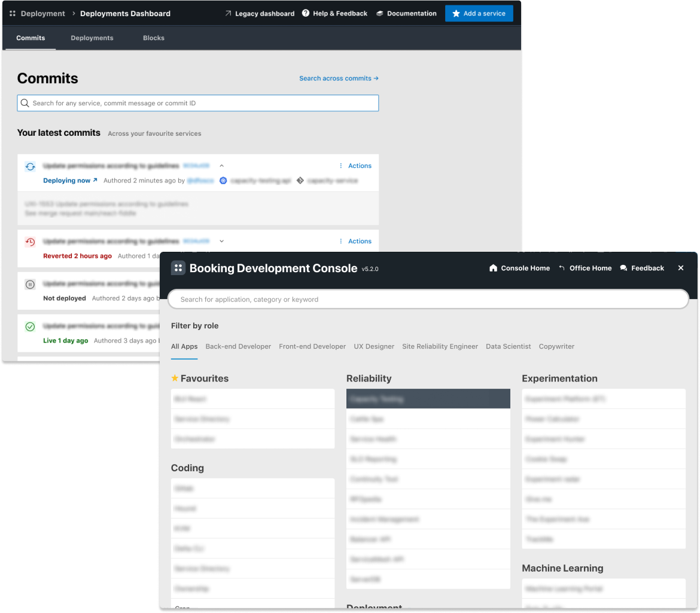700x613 pixels.
Task: Open the Actions kebab menu on the first commit
Action: 341,166
